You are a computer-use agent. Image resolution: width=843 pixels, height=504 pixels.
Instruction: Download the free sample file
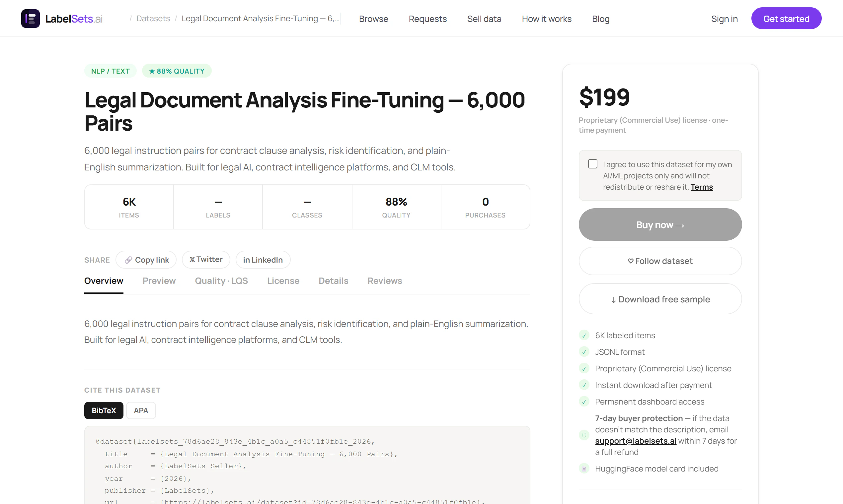point(660,299)
